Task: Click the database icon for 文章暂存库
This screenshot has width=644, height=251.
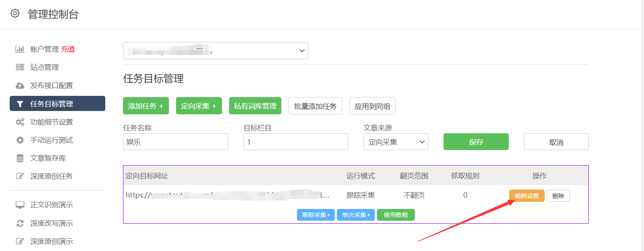Action: (x=20, y=158)
